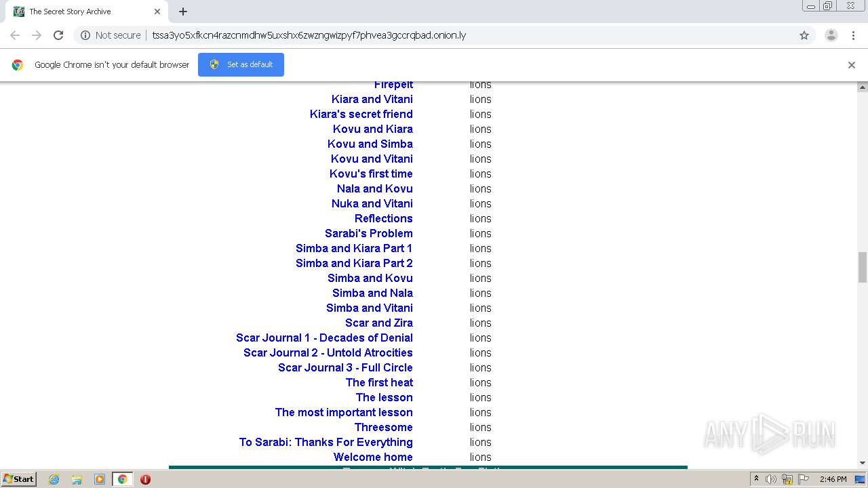Click the vertical scrollbar thumb
868x488 pixels.
click(863, 267)
